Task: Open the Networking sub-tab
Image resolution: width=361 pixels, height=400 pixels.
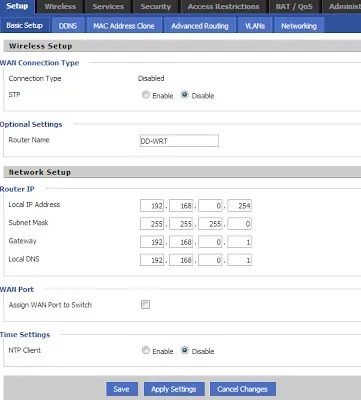Action: [299, 26]
